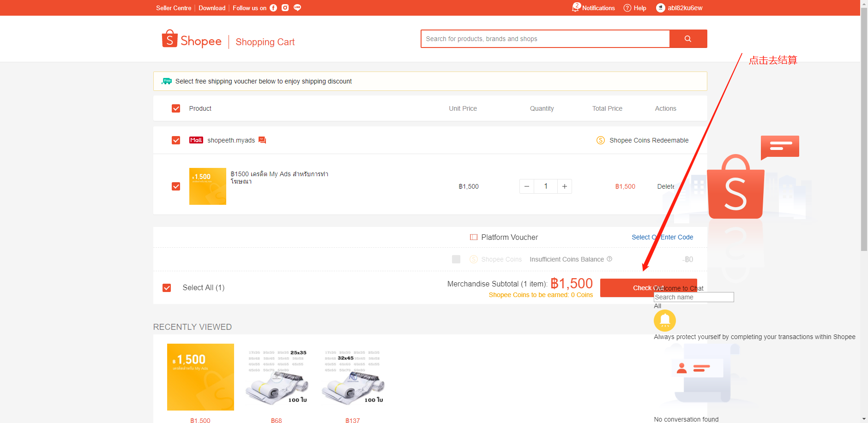The image size is (868, 423).
Task: Click the Shopee Coins Redeemable text
Action: pos(649,140)
